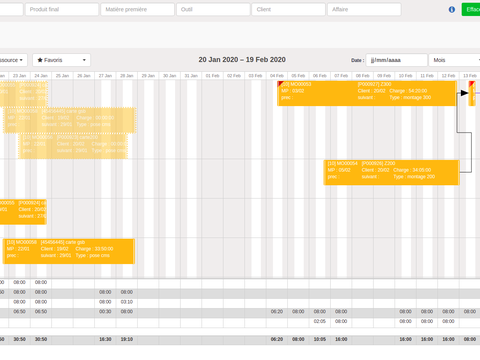Click the bold 10:05 total cell
Image resolution: width=480 pixels, height=360 pixels.
click(320, 339)
